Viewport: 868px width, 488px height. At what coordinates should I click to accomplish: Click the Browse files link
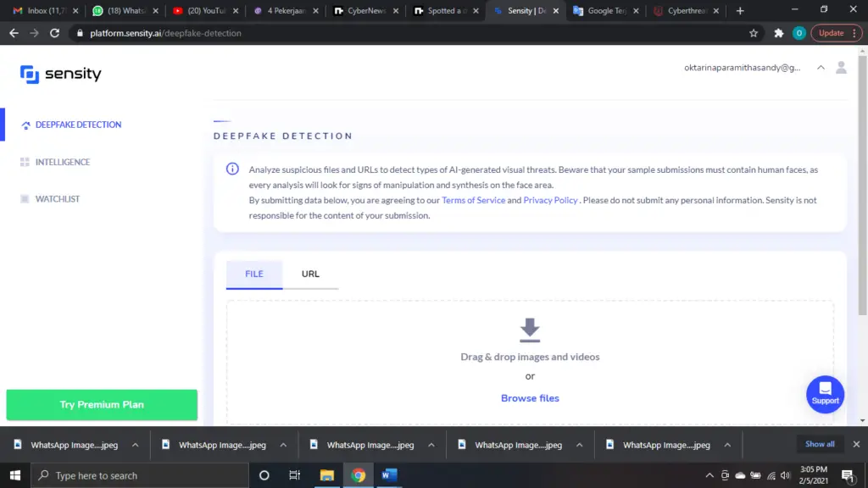pos(530,398)
